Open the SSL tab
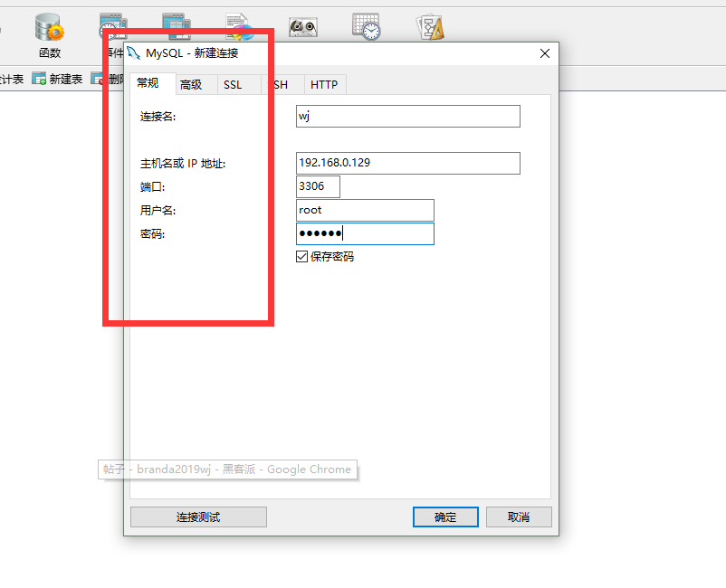Screen dimensions: 726x588 (239, 85)
